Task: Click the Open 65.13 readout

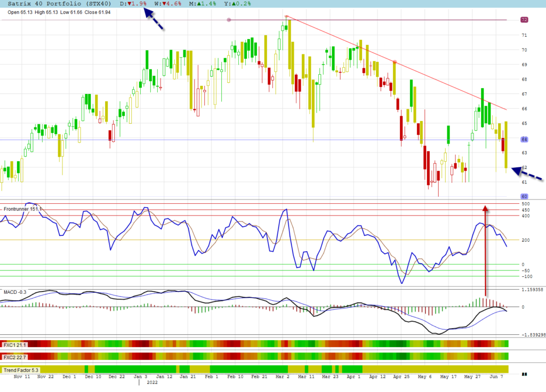Action: (20, 12)
